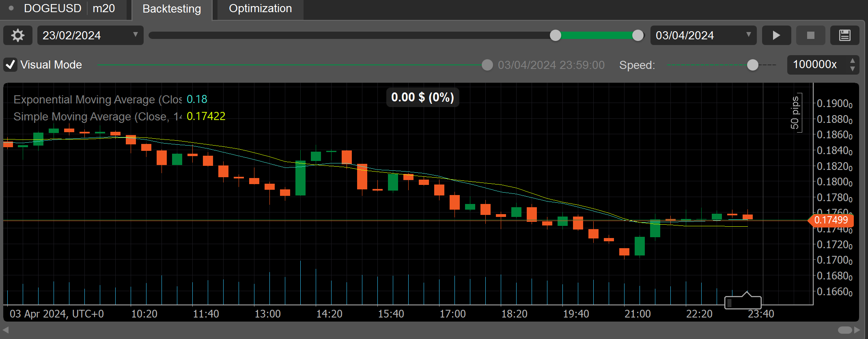Click the 0.1900 price axis label
The image size is (868, 339).
tap(834, 104)
